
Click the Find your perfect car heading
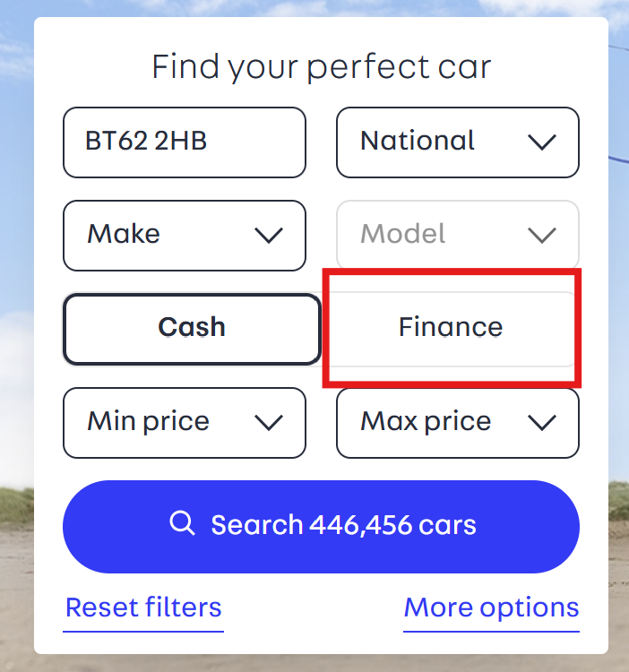[321, 67]
